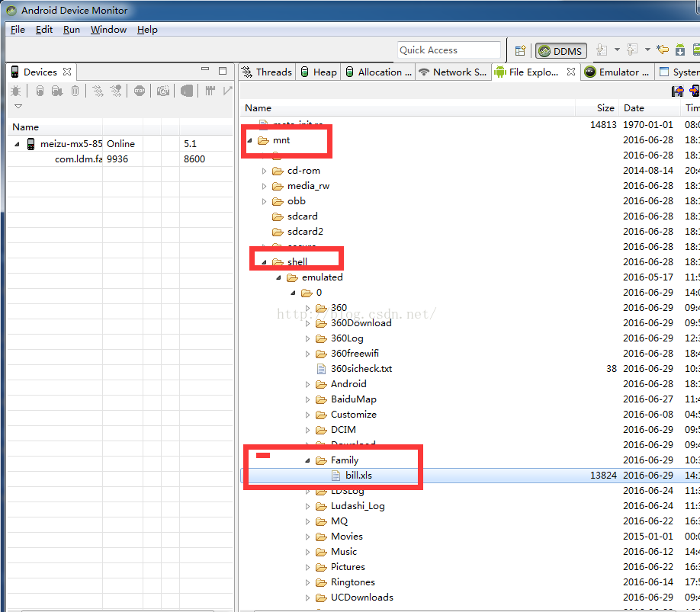
Task: Open the Run menu
Action: (x=72, y=30)
